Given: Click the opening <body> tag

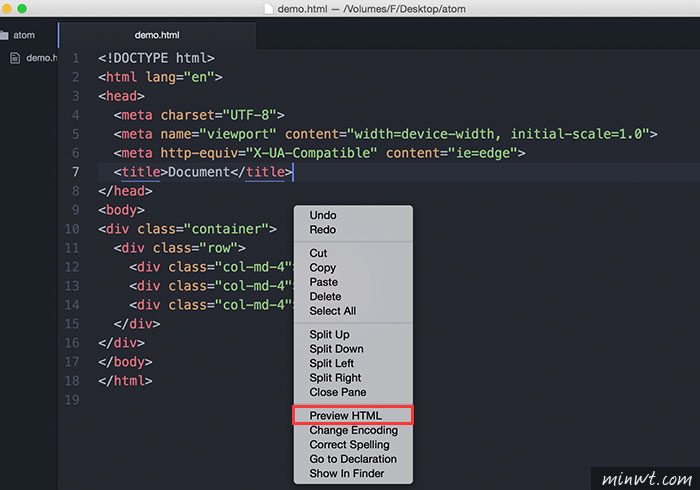Looking at the screenshot, I should [121, 210].
